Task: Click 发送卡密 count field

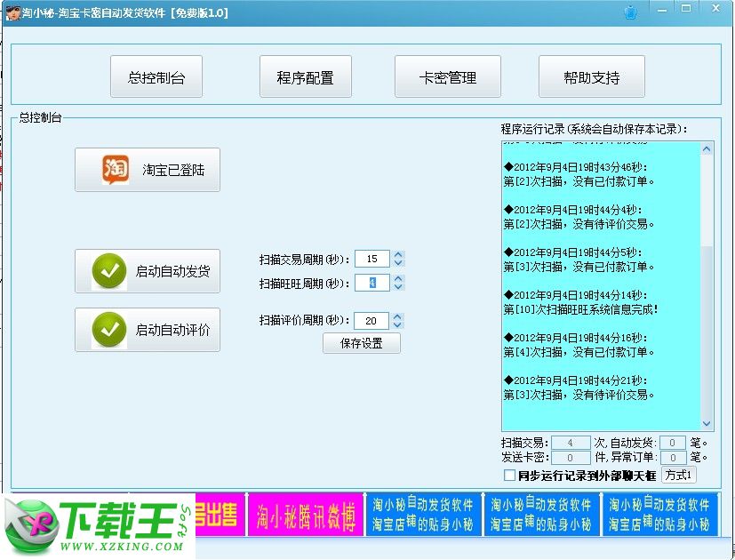Action: tap(571, 457)
